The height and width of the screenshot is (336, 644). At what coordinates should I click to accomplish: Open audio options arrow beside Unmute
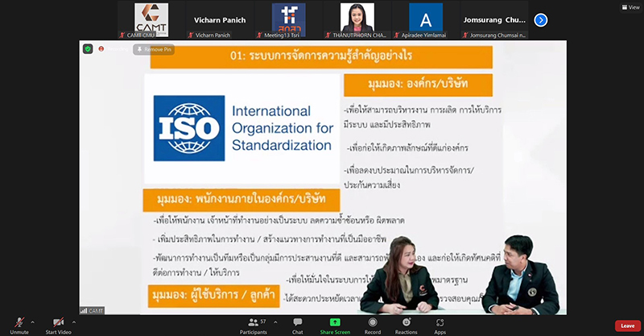tap(33, 322)
